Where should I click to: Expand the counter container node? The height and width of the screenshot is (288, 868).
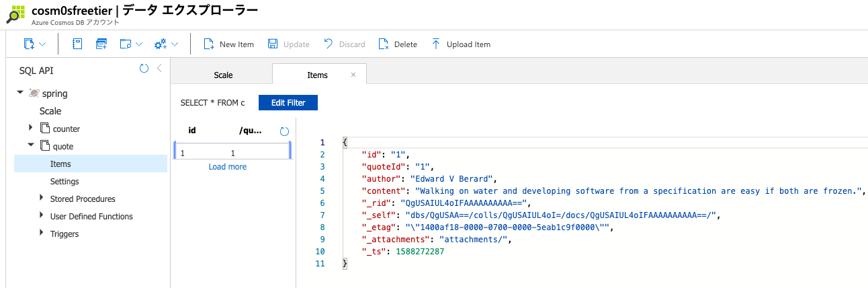30,128
